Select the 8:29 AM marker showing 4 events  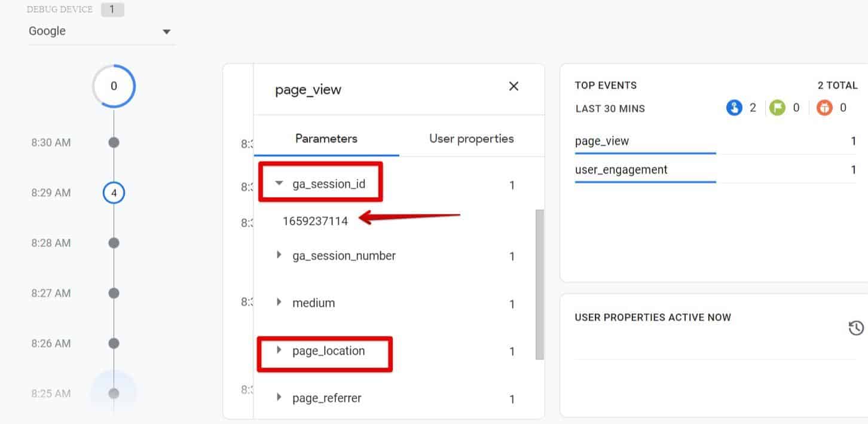114,193
